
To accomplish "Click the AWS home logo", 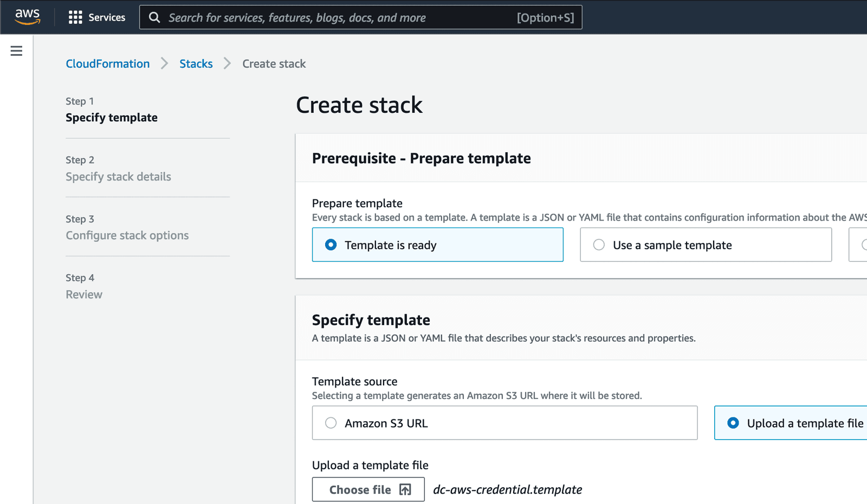I will click(27, 17).
